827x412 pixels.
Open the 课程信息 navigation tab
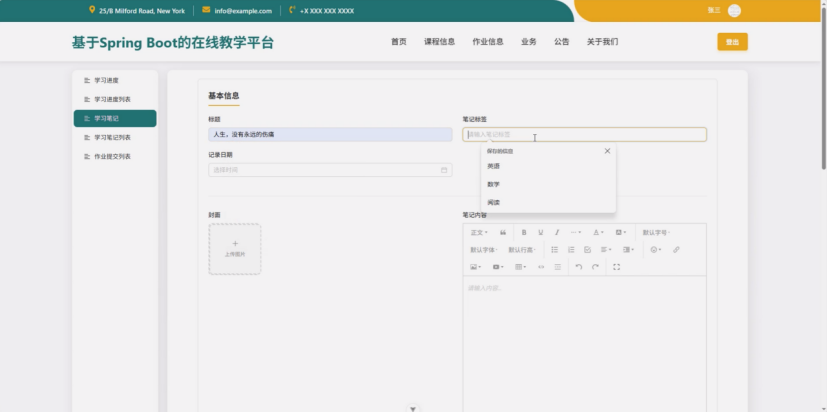[x=439, y=42]
